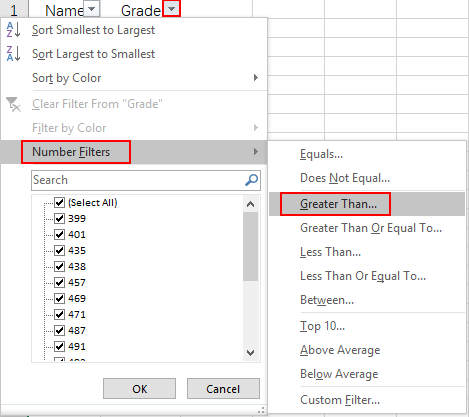
Task: Open the Grade column filter dropdown arrow
Action: click(x=172, y=9)
